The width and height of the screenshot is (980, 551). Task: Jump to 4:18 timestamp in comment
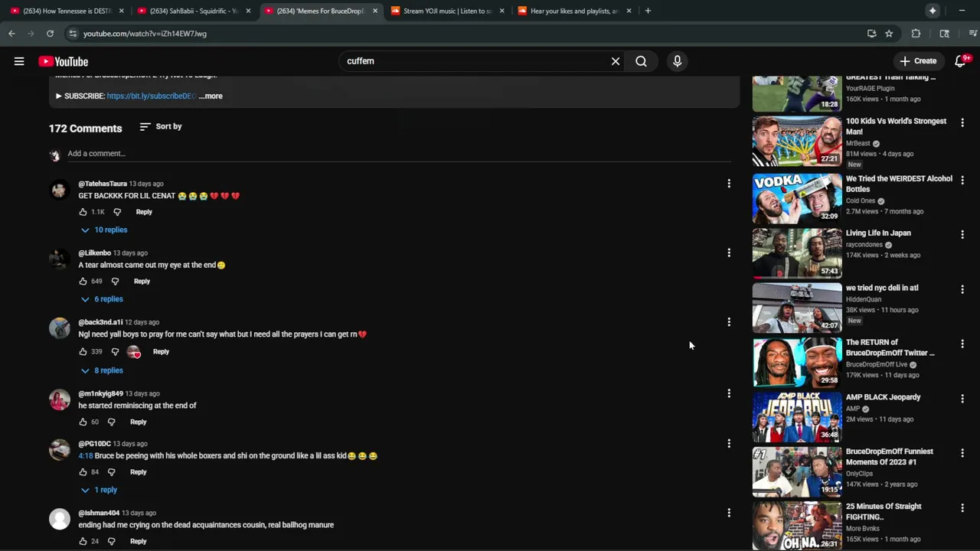(x=85, y=456)
